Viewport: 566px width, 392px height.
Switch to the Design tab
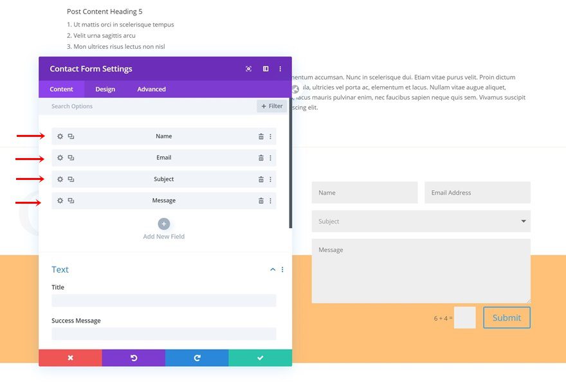105,89
